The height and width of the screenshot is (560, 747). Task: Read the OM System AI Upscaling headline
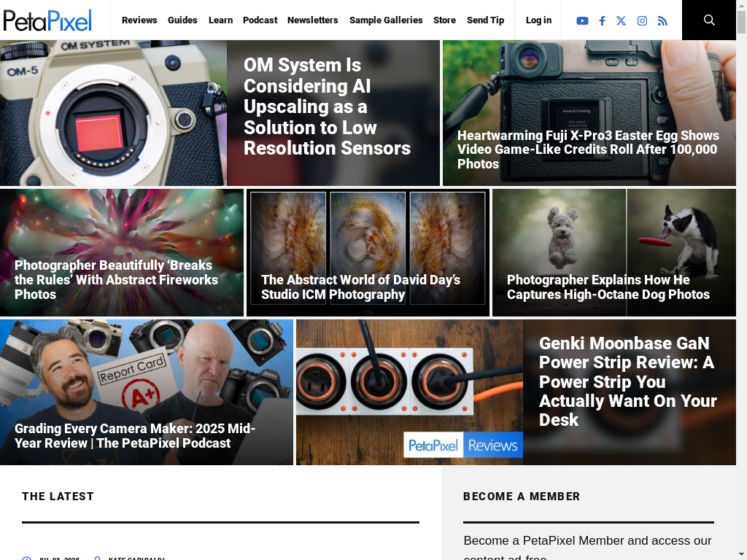pyautogui.click(x=327, y=106)
